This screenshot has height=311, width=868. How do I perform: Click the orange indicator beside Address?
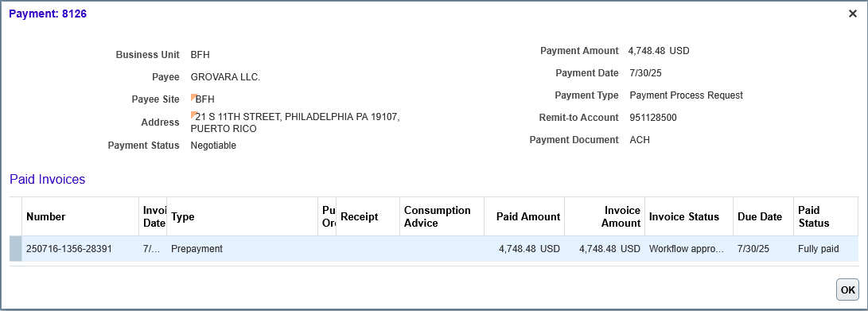click(193, 115)
